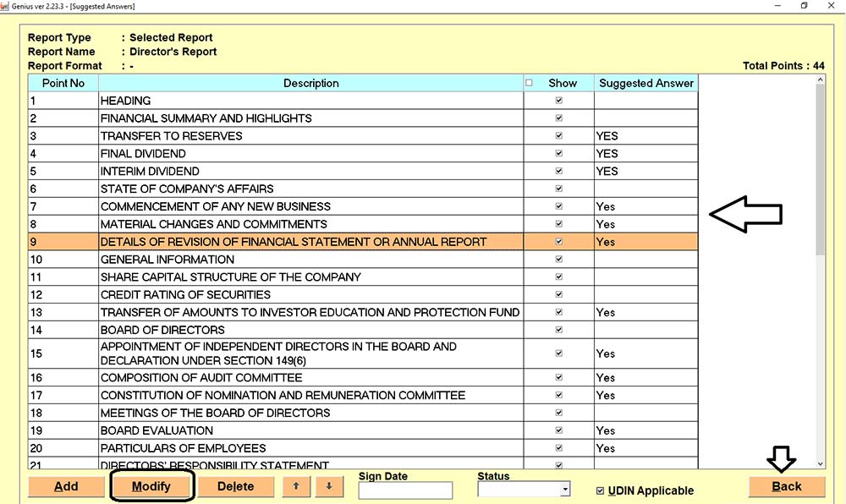Screen dimensions: 846x504
Task: Uncheck Show for the HEADING row
Action: pos(558,101)
